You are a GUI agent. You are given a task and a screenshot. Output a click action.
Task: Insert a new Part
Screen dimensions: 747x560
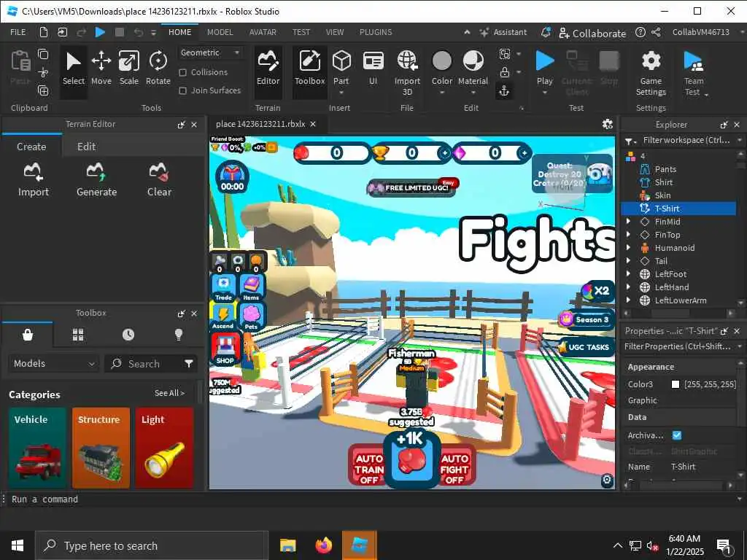[341, 69]
